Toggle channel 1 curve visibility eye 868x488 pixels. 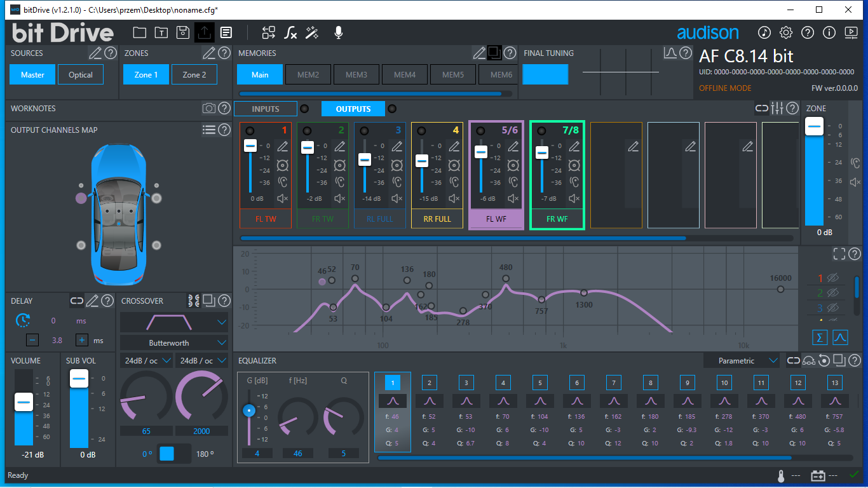click(x=833, y=278)
